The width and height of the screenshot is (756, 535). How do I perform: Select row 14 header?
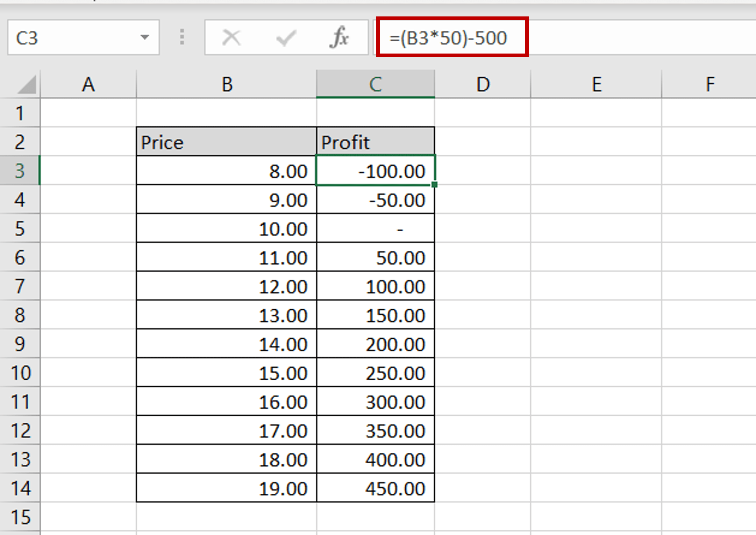[x=20, y=488]
